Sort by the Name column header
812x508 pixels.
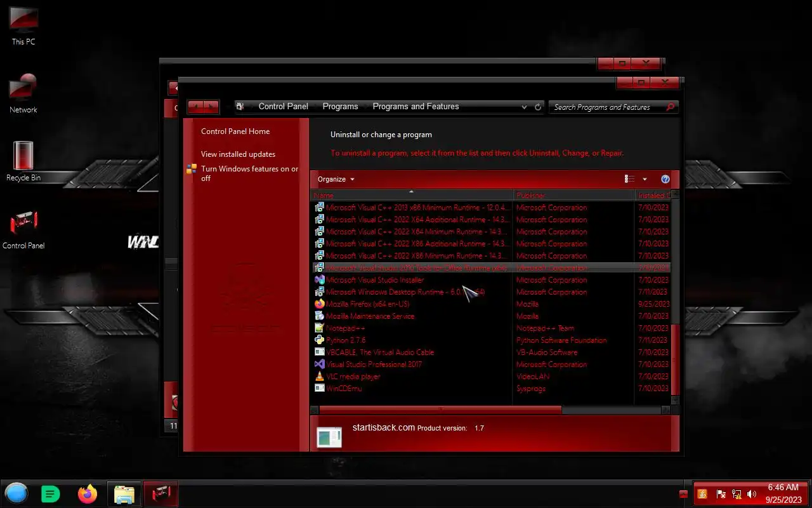pyautogui.click(x=412, y=196)
